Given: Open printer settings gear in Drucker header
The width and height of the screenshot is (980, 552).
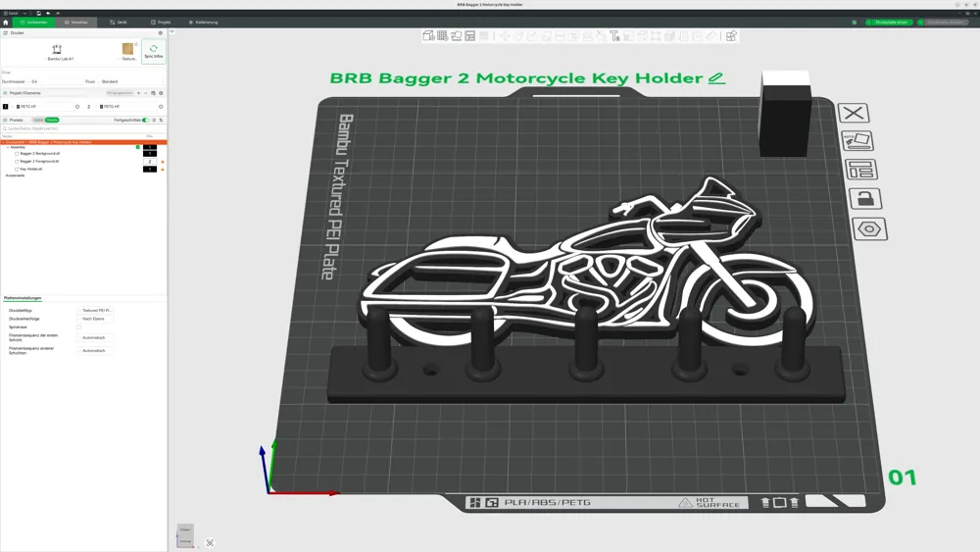Looking at the screenshot, I should pyautogui.click(x=160, y=33).
